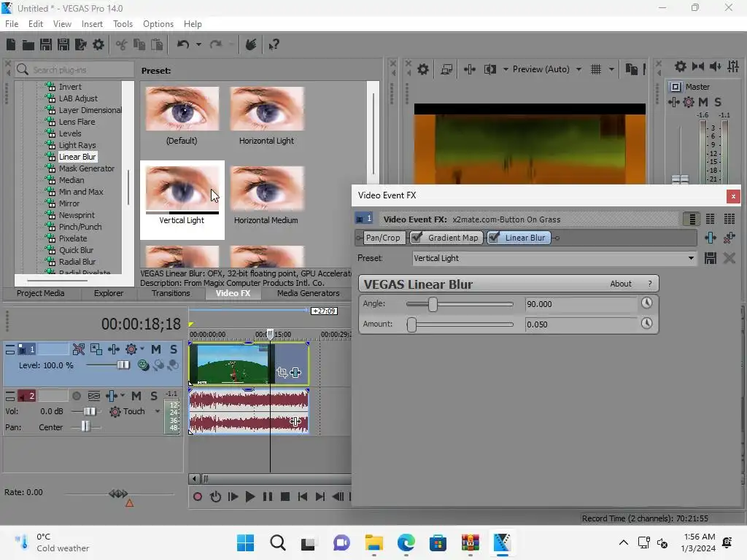Click the What's This help icon
747x560 pixels.
[274, 44]
